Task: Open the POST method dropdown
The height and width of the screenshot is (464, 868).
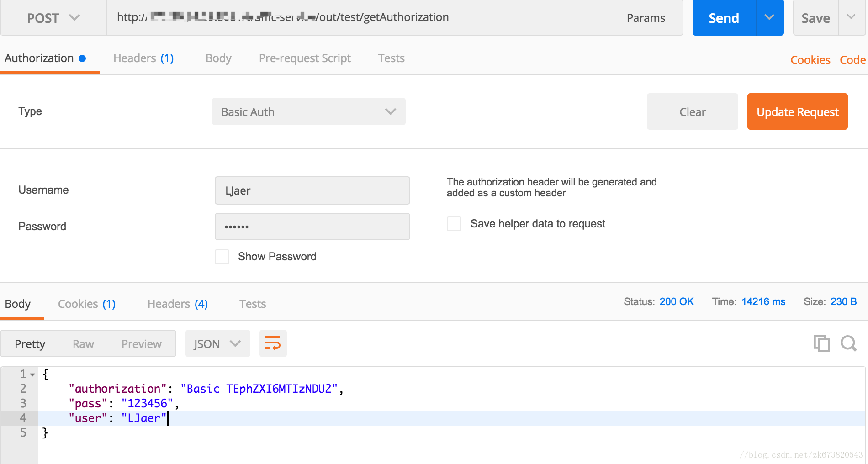Action: click(53, 18)
